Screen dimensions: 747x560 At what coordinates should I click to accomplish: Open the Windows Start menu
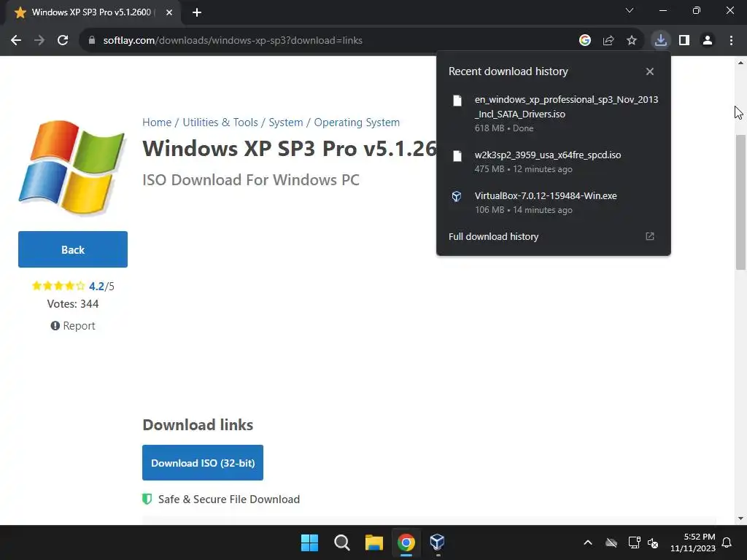click(x=309, y=542)
